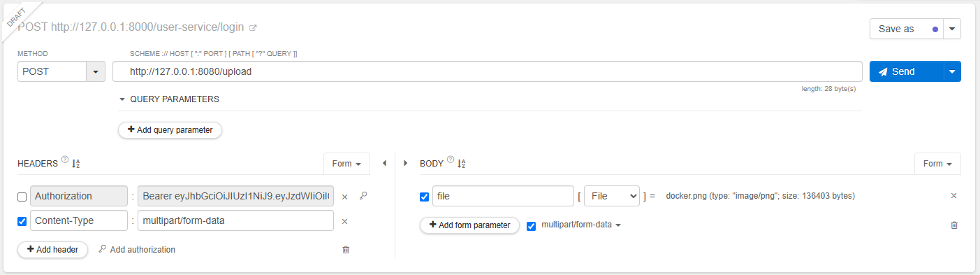Send the request
The height and width of the screenshot is (275, 980).
click(906, 71)
